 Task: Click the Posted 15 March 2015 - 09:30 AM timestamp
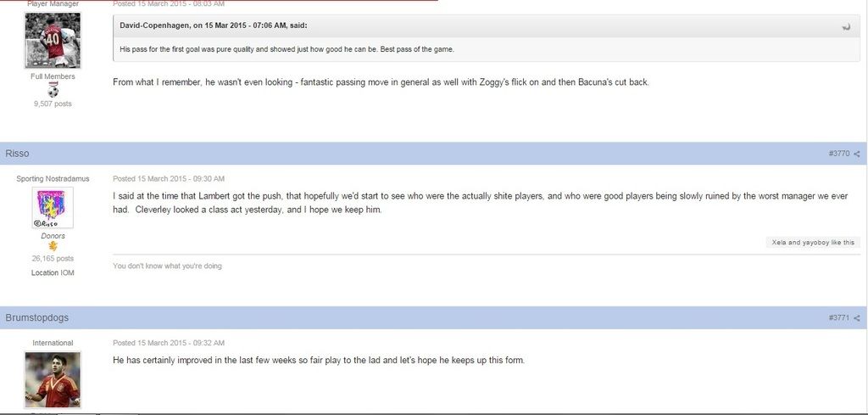point(169,178)
